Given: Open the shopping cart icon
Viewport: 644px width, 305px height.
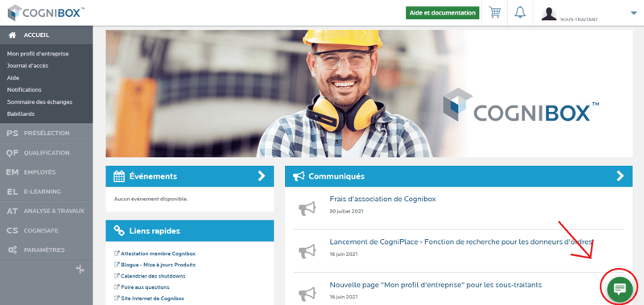Looking at the screenshot, I should point(494,13).
